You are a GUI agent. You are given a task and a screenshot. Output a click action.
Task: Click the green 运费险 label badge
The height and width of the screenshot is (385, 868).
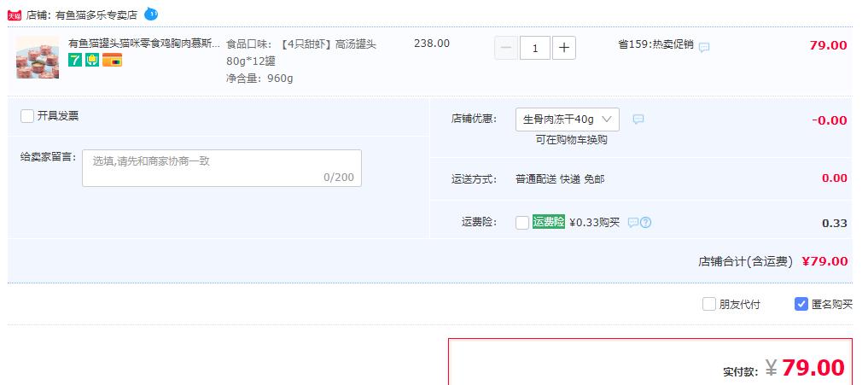[x=549, y=222]
